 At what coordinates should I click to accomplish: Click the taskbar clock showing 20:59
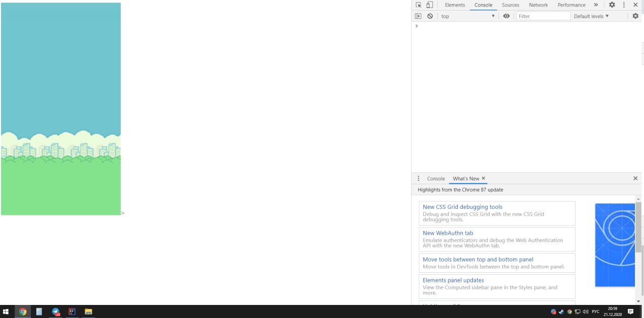pos(612,311)
